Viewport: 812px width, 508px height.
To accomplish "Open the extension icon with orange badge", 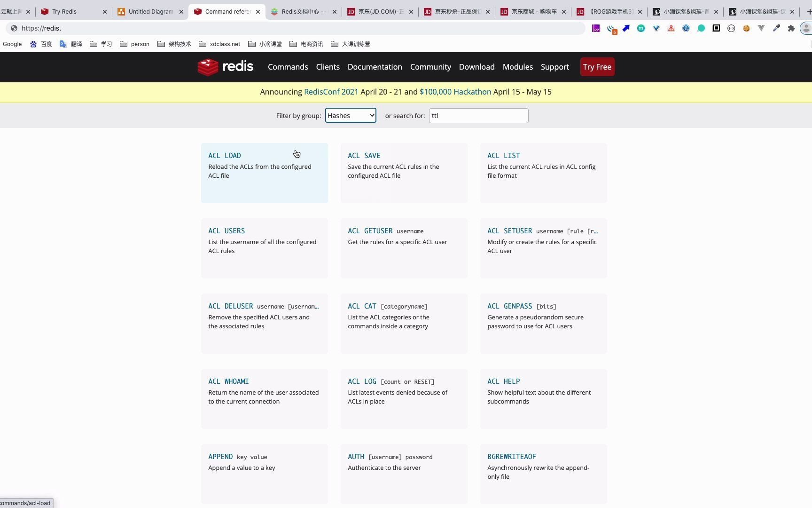I will click(x=611, y=29).
